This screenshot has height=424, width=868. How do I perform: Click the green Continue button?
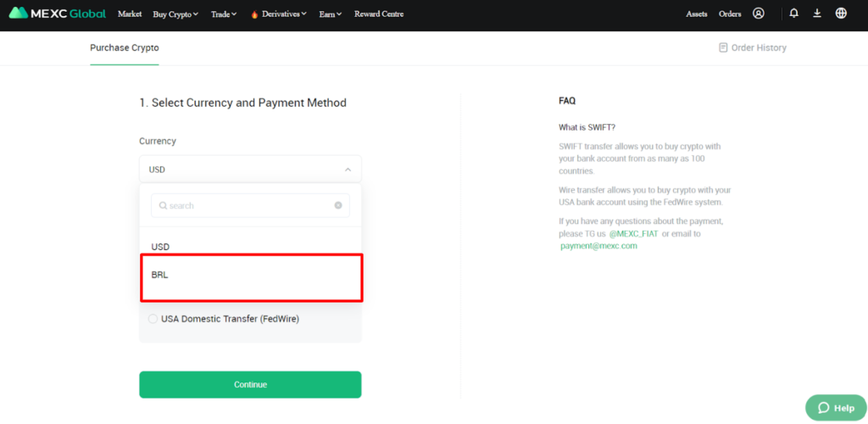pos(250,384)
